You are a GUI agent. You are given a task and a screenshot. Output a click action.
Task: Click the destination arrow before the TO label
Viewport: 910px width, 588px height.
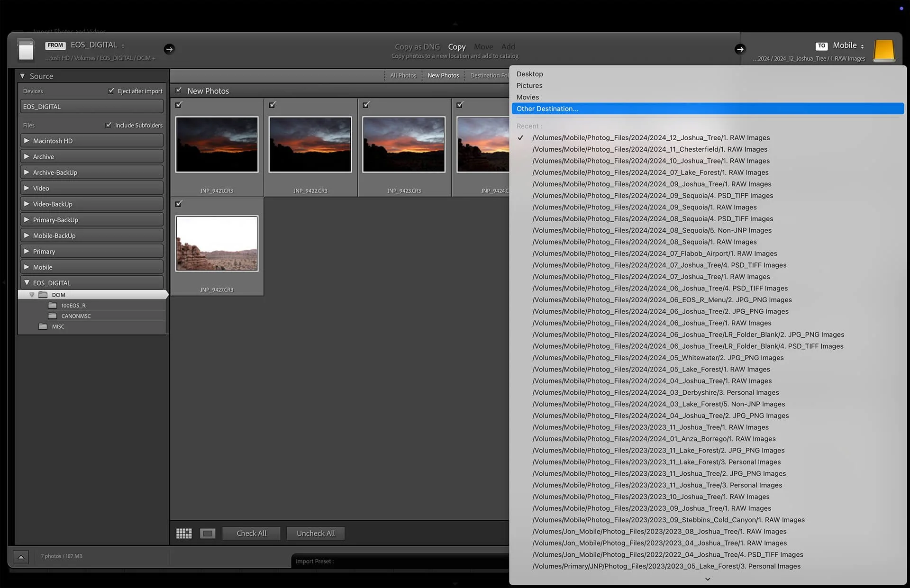(740, 49)
